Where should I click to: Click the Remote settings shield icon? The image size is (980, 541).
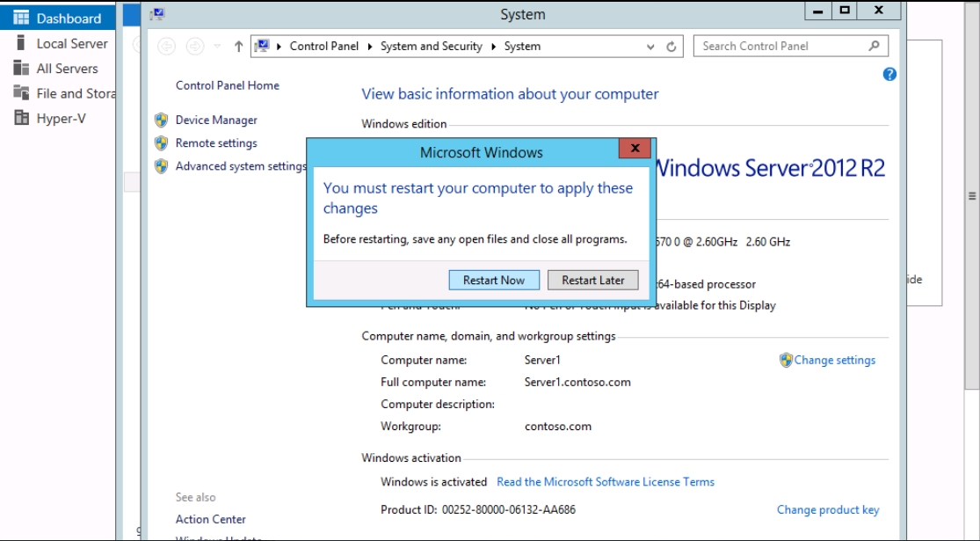click(x=161, y=143)
